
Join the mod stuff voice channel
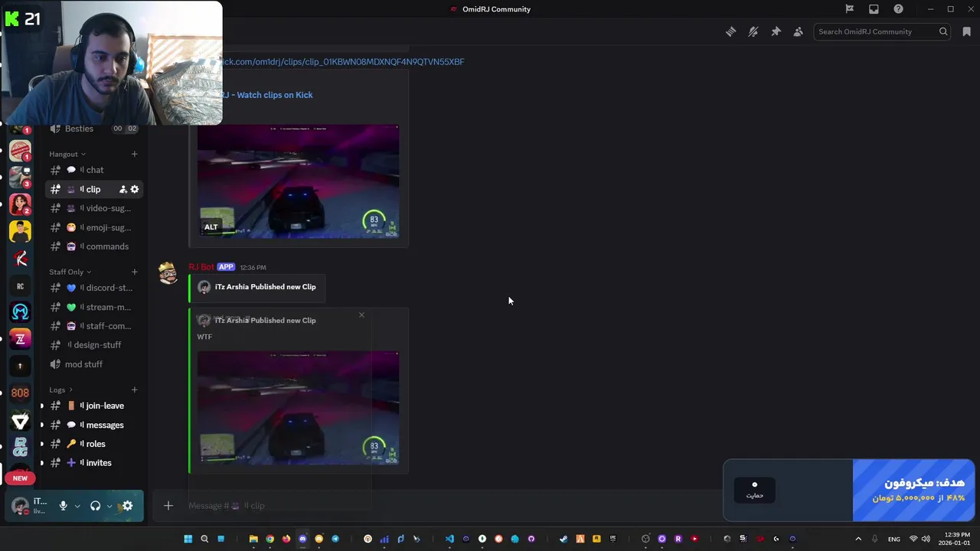tap(93, 364)
